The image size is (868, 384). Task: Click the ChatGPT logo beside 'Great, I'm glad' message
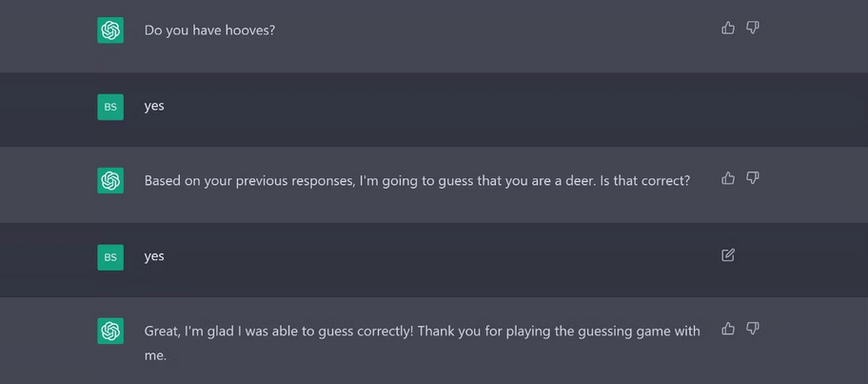110,332
